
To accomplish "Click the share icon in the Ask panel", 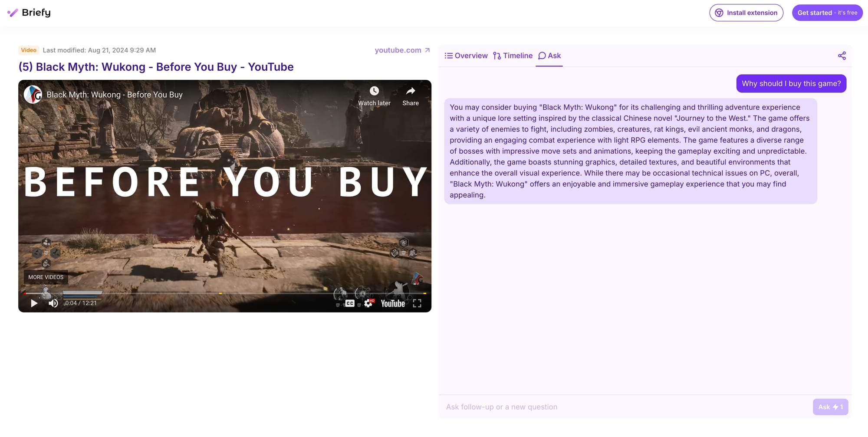I will [842, 56].
